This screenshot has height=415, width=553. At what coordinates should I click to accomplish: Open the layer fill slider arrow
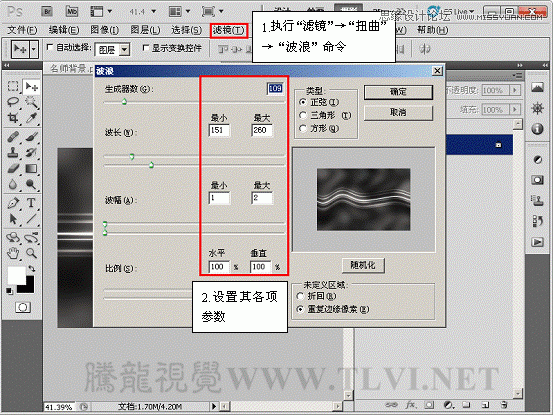pyautogui.click(x=515, y=109)
